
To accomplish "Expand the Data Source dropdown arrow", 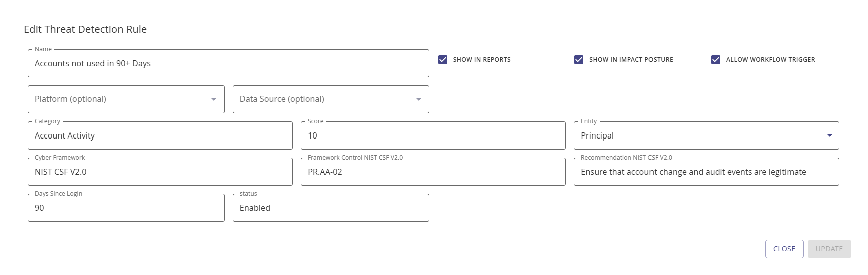I will (419, 99).
